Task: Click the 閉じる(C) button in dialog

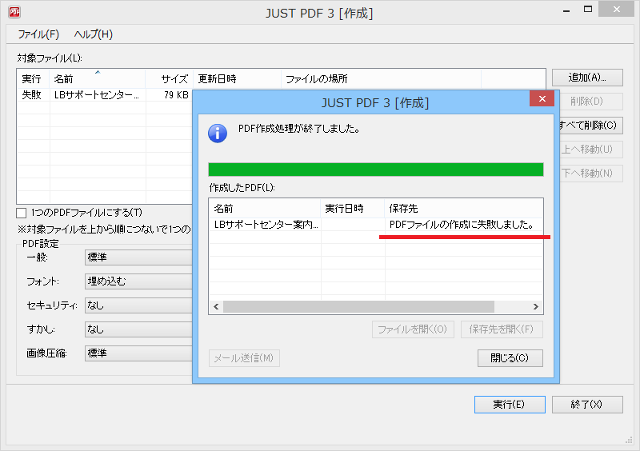Action: point(510,358)
